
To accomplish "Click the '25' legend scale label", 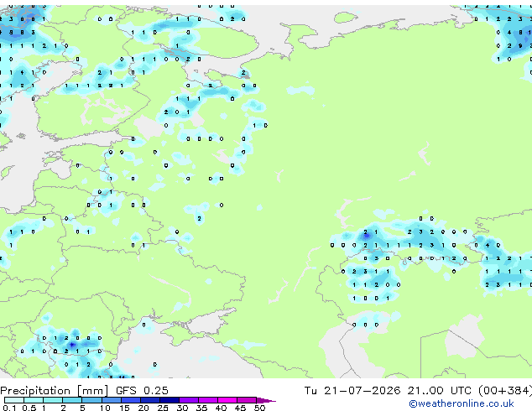I will pos(163,408).
